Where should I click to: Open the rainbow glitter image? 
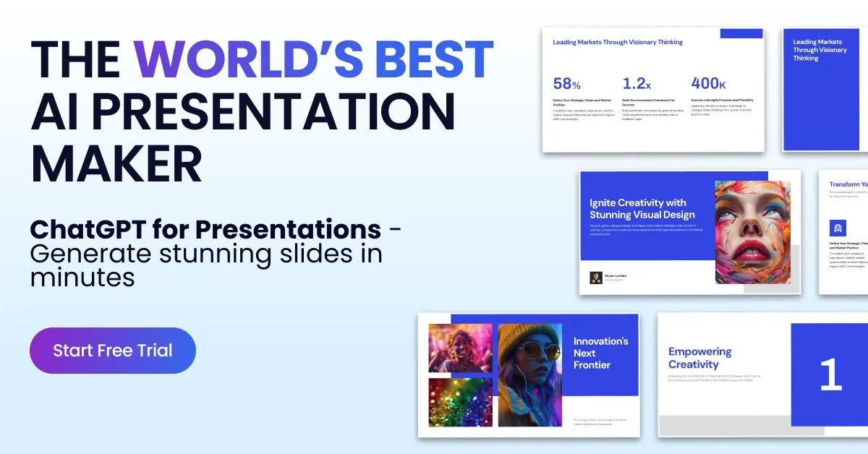pyautogui.click(x=460, y=402)
